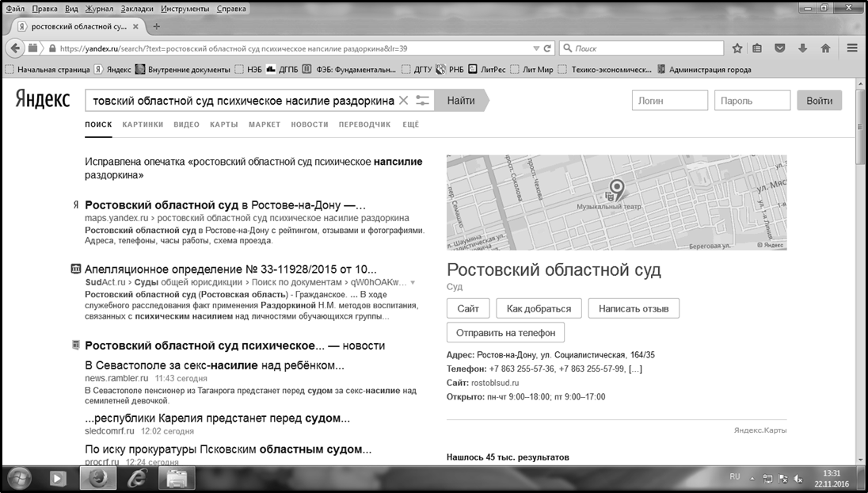The width and height of the screenshot is (868, 493).
Task: Switch to the КАРТИНКИ search tab
Action: tap(143, 124)
